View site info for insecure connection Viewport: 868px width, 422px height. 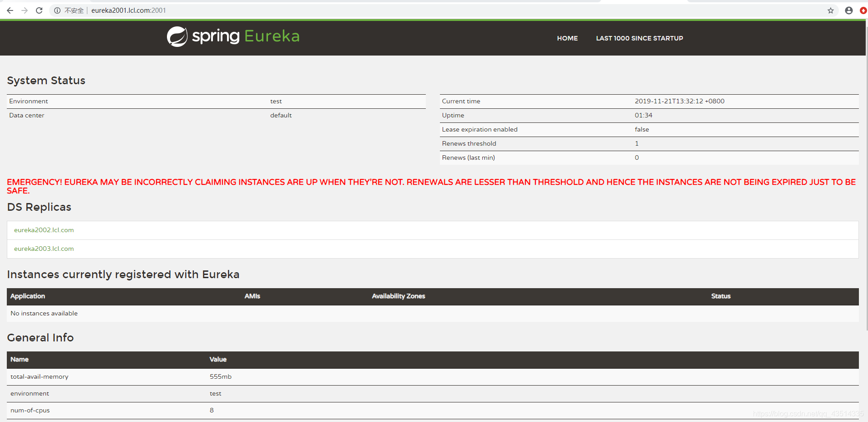point(57,10)
